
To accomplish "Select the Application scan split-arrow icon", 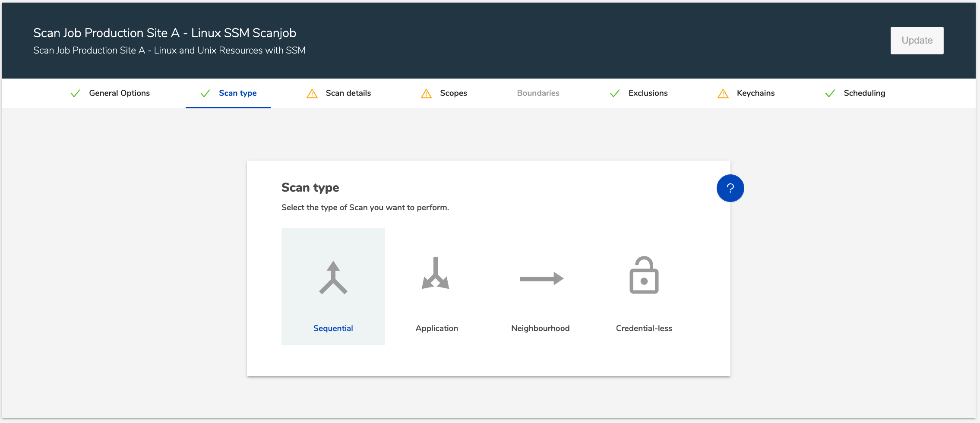I will pos(436,274).
